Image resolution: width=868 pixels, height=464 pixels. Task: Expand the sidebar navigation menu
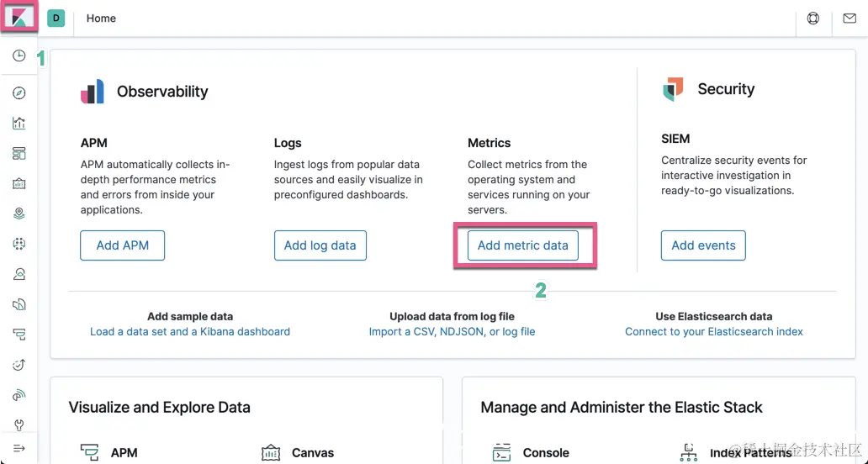click(x=19, y=448)
